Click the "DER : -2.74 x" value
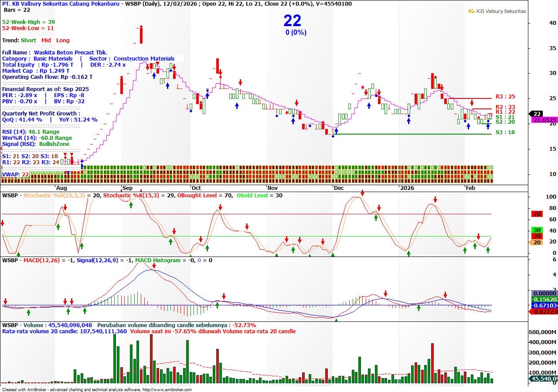 [107, 64]
